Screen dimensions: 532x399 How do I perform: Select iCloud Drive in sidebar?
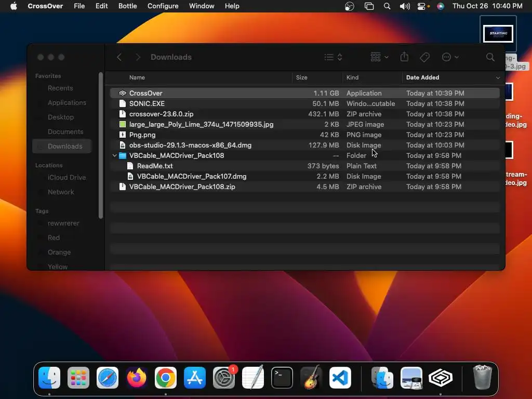(x=67, y=178)
